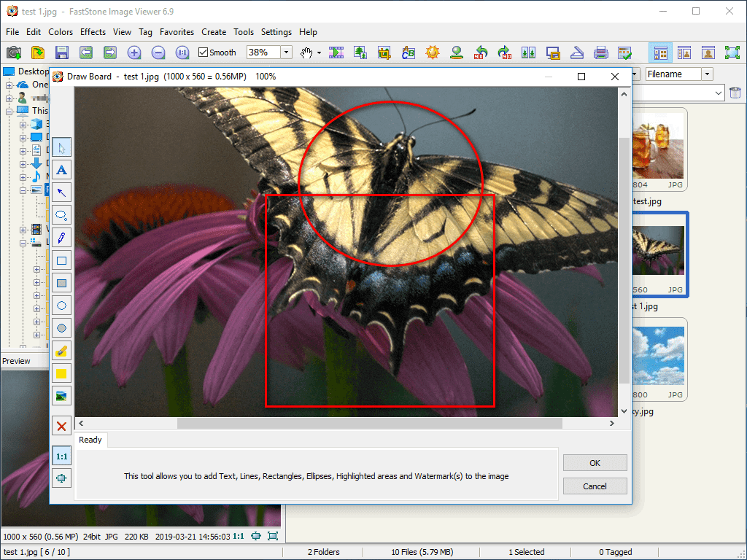The width and height of the screenshot is (747, 560).
Task: Toggle 1:1 actual size in Draw Board
Action: pos(61,456)
